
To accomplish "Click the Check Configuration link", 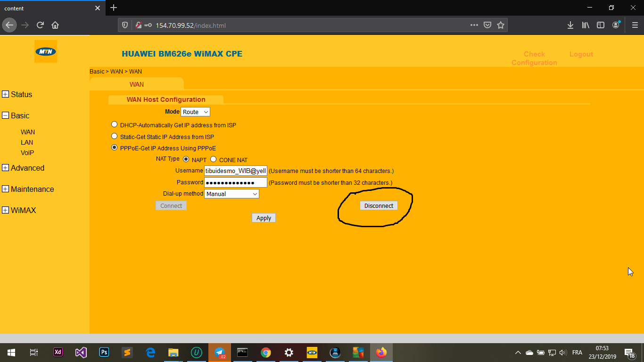I will [534, 58].
